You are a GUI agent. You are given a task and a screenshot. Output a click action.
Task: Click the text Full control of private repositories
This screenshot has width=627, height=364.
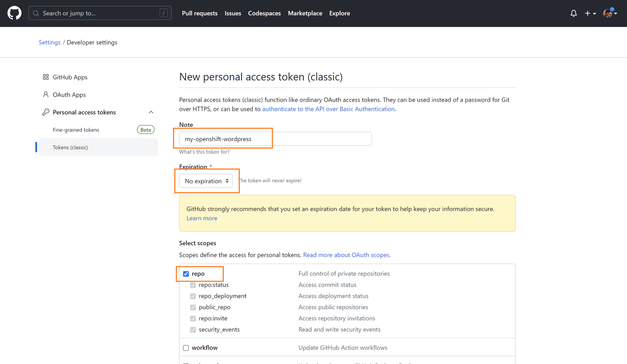(344, 274)
